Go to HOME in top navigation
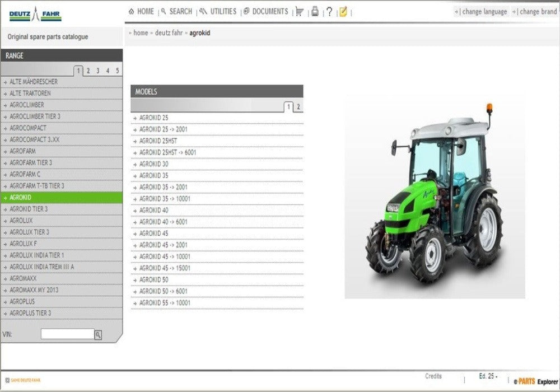 [x=141, y=11]
